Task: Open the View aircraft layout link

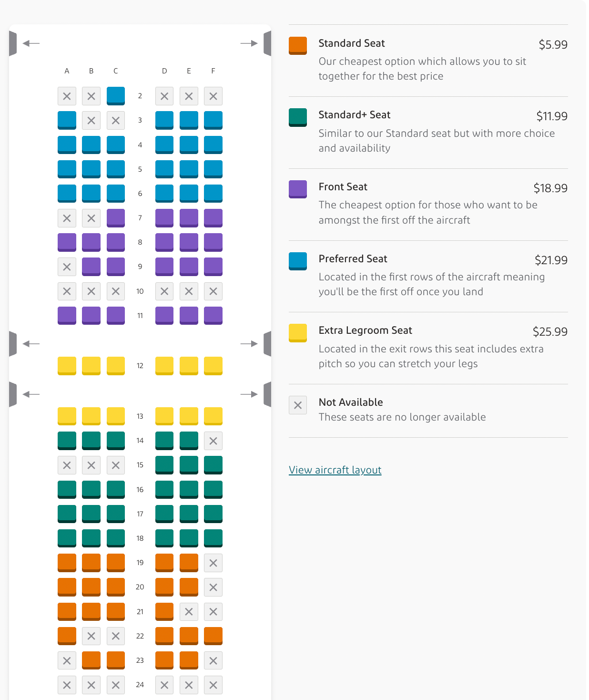Action: click(335, 470)
